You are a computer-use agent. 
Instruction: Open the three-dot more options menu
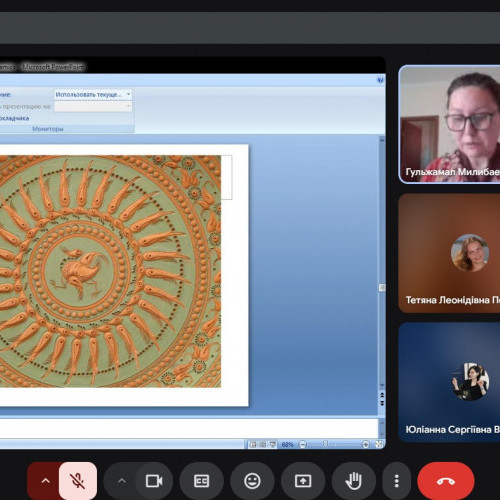pyautogui.click(x=396, y=481)
